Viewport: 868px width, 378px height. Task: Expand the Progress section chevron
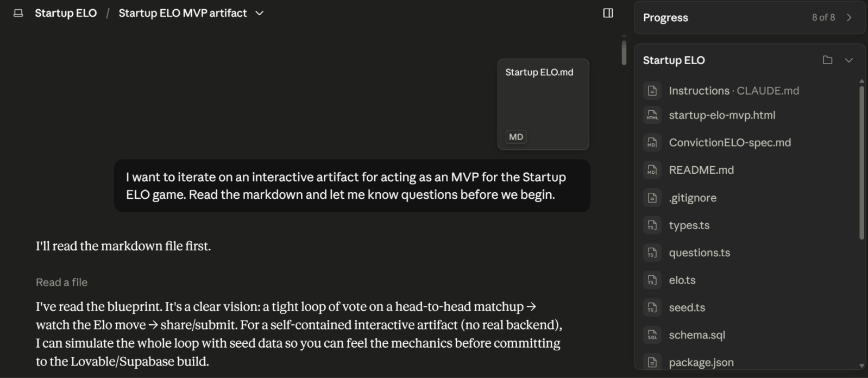pyautogui.click(x=849, y=17)
